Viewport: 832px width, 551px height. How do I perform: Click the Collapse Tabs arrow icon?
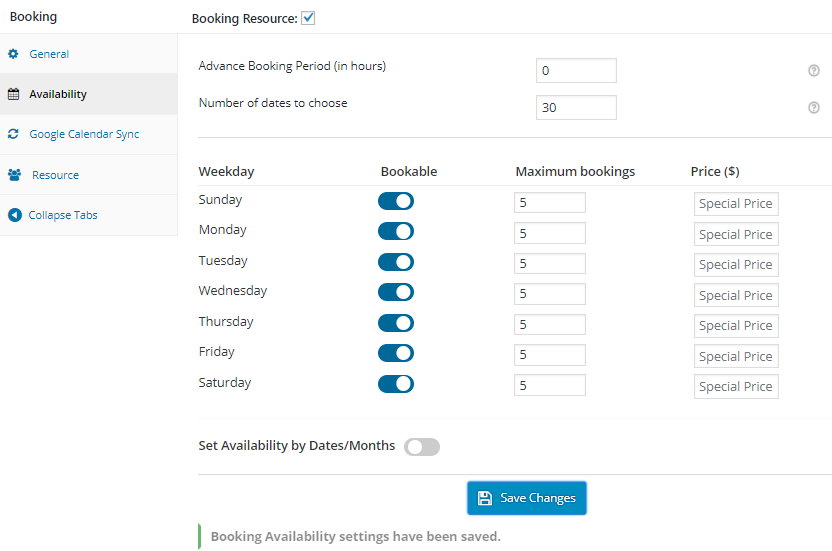coord(14,215)
